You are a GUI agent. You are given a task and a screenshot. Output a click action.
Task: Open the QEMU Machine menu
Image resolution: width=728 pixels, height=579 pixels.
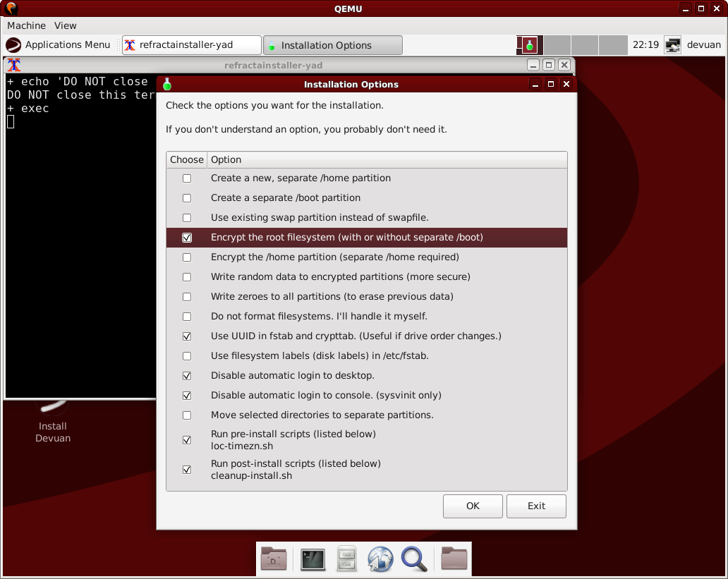tap(26, 25)
